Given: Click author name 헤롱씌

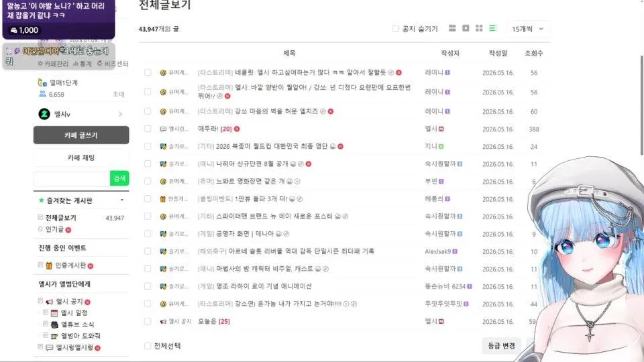Looking at the screenshot, I should (x=434, y=198).
